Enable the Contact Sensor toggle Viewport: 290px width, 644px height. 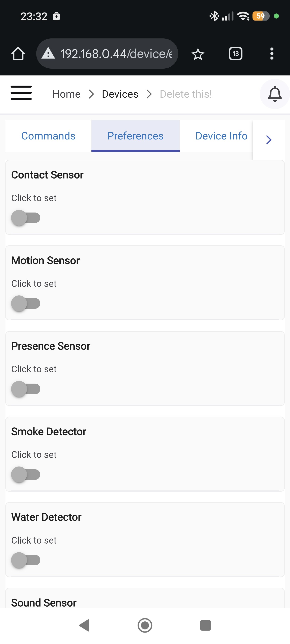pos(26,218)
